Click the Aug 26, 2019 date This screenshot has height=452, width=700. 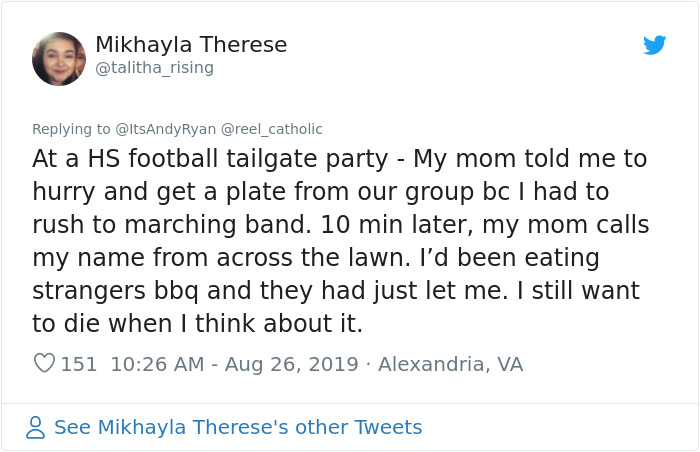(291, 364)
